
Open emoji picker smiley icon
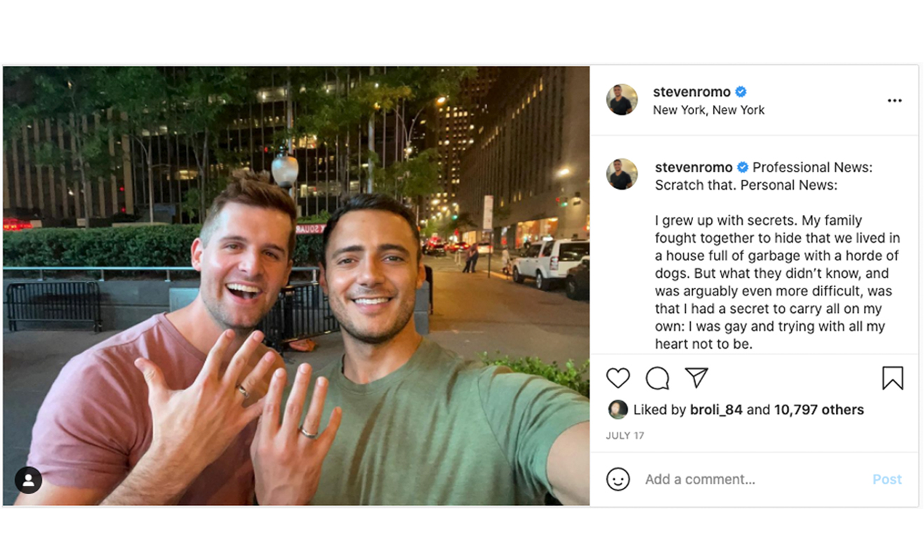(x=618, y=479)
